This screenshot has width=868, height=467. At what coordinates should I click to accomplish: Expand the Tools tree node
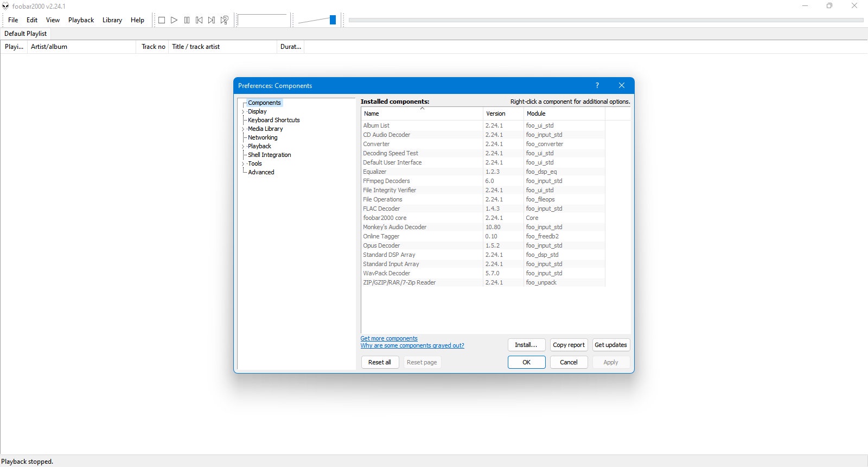click(243, 164)
